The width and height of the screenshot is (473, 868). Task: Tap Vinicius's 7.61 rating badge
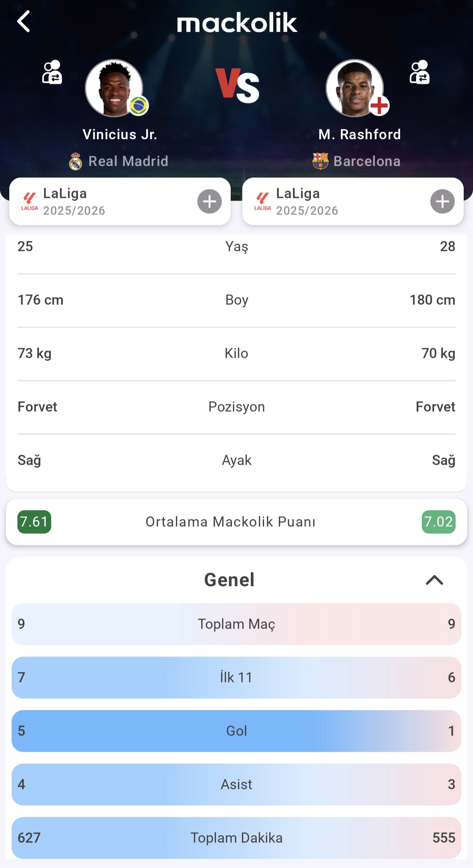(34, 522)
